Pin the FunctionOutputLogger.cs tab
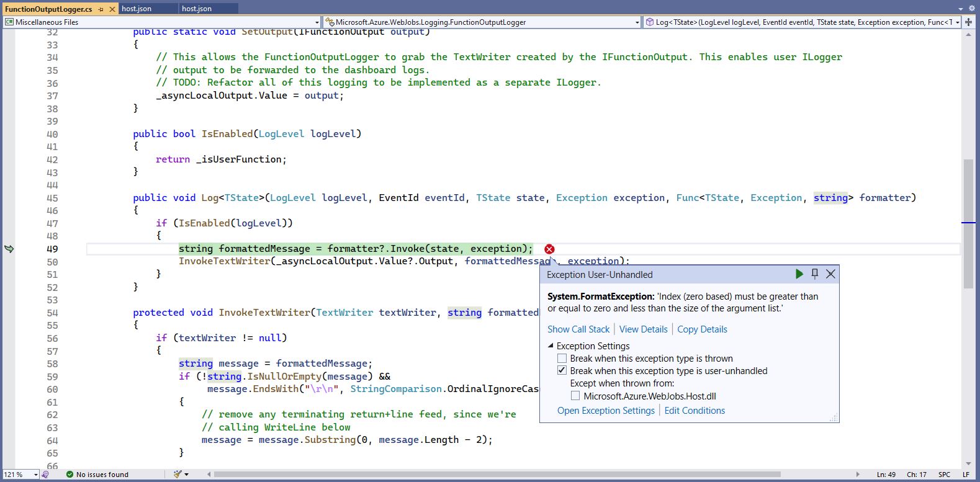 coord(101,9)
